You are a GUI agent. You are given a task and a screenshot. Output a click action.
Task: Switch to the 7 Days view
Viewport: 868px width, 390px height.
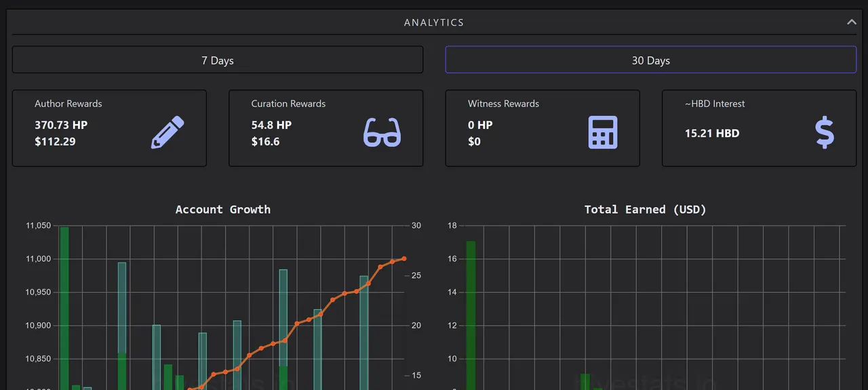[x=218, y=60]
